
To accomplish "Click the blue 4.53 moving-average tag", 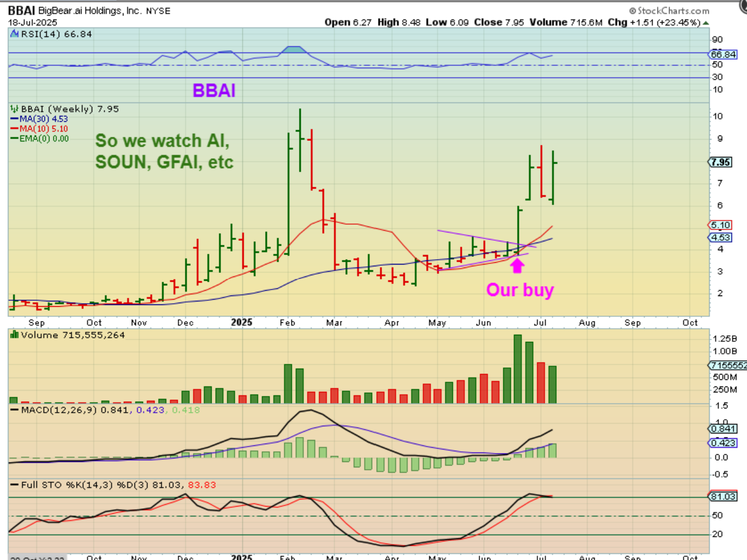I will pos(721,237).
